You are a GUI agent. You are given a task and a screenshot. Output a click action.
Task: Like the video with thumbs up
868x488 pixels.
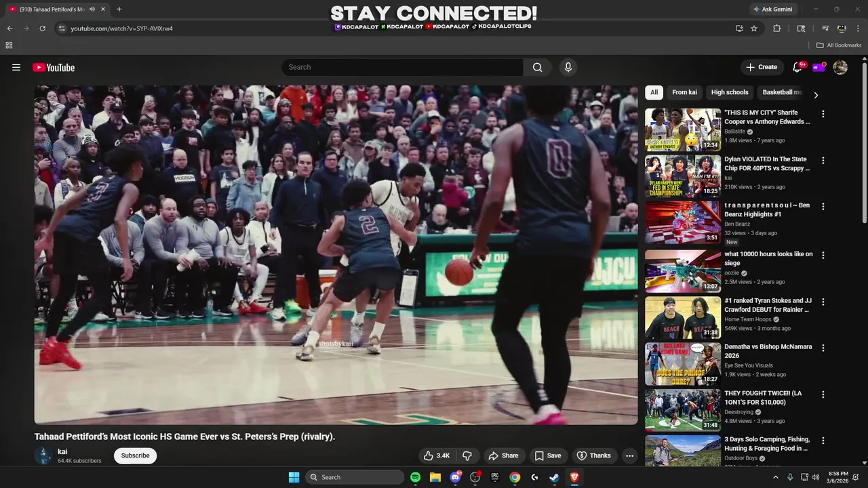pyautogui.click(x=437, y=455)
